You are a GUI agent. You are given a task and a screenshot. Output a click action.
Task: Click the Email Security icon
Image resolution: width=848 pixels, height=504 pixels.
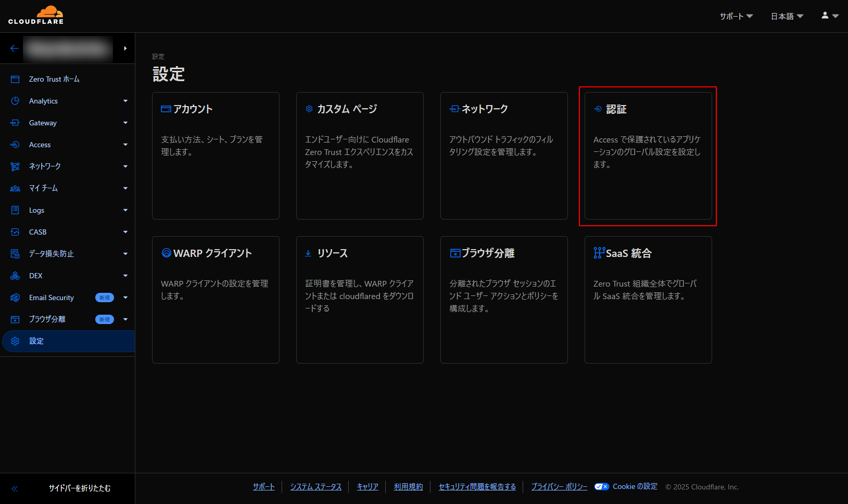15,298
